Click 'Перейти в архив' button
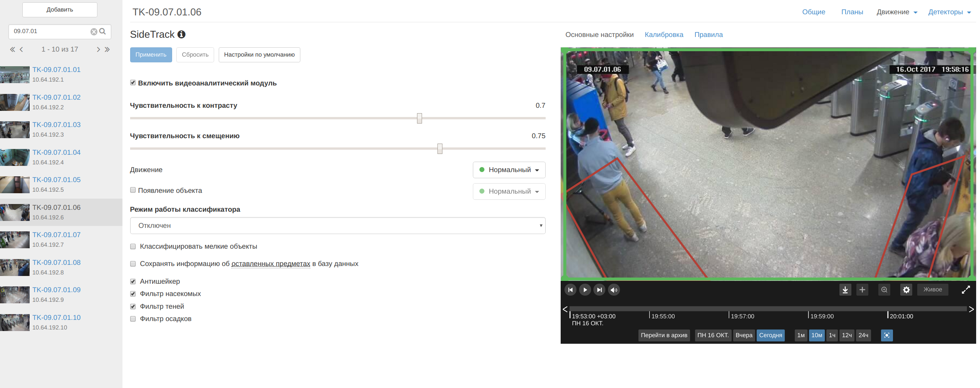Screen dimensions: 980x388 pos(664,335)
